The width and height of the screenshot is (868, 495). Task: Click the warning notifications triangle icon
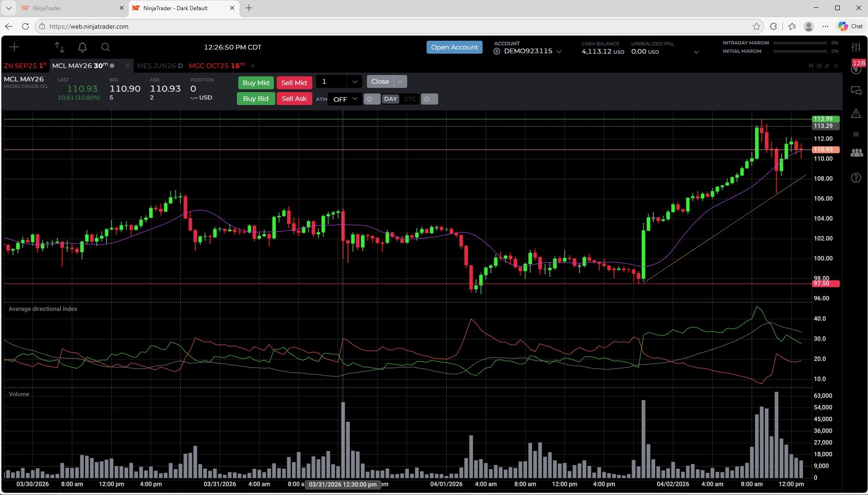[856, 113]
